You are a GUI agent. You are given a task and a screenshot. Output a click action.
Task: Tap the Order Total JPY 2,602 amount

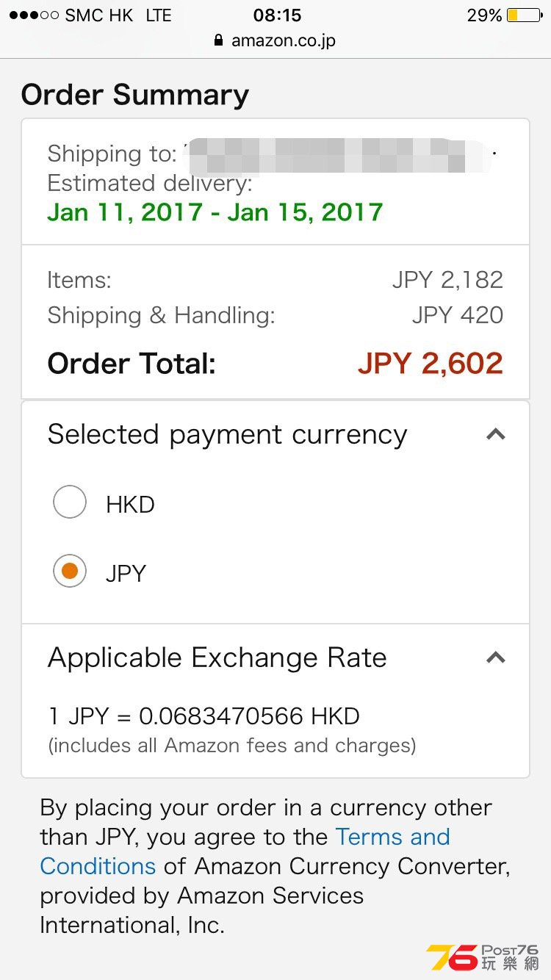pos(431,364)
